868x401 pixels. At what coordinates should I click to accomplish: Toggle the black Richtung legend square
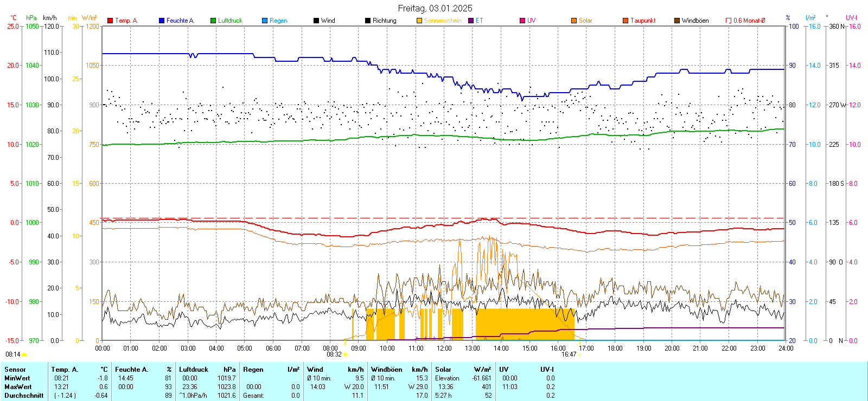pyautogui.click(x=368, y=21)
